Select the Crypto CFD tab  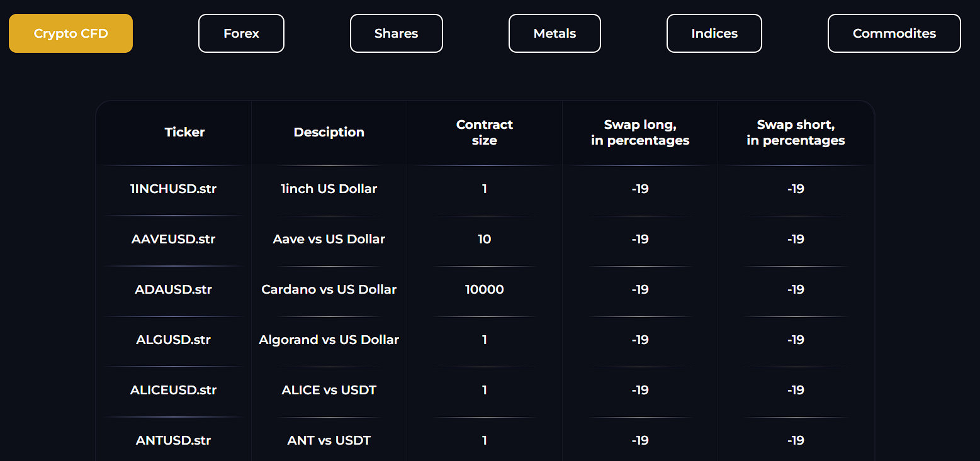(x=70, y=33)
